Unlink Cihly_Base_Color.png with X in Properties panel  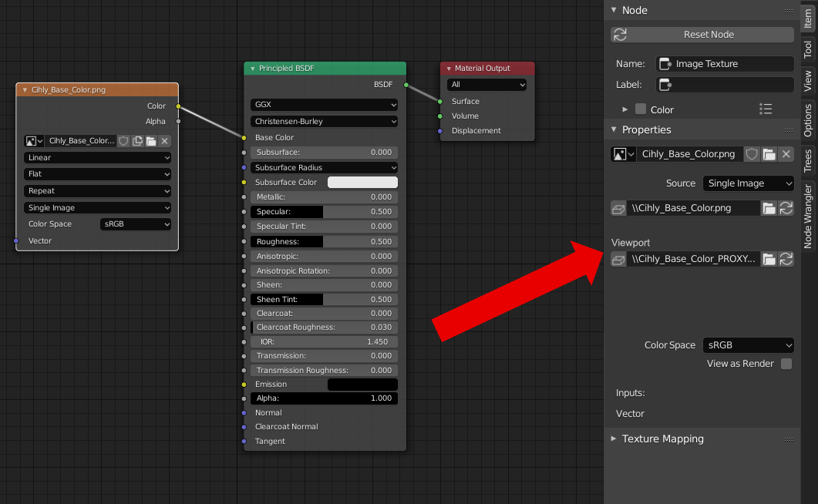786,154
